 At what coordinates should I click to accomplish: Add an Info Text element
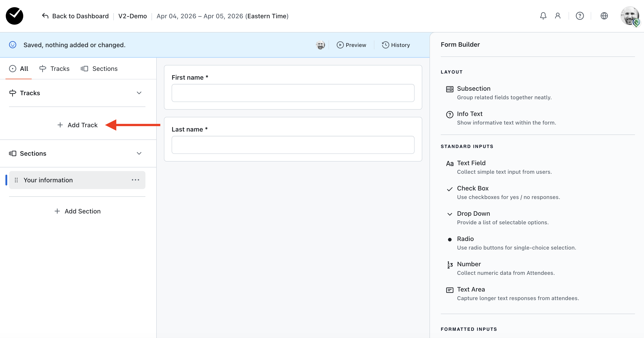pos(469,114)
